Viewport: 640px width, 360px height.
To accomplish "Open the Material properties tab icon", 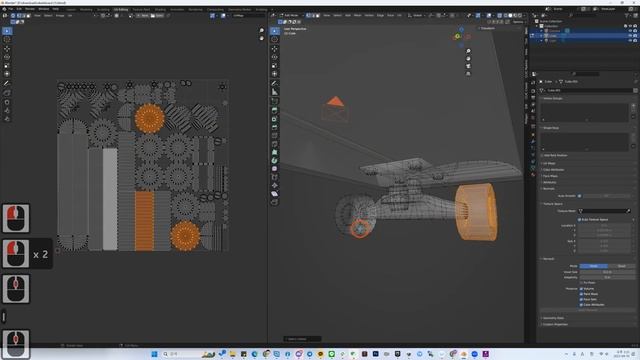I will coord(533,174).
